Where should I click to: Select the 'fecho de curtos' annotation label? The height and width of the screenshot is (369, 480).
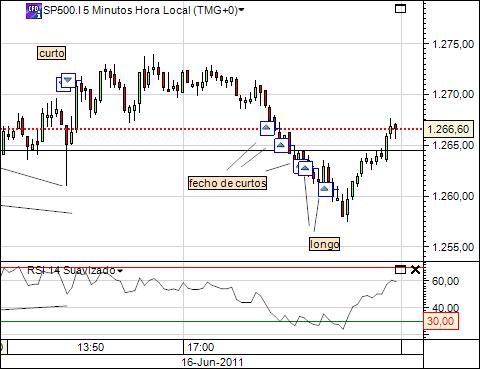[x=228, y=183]
